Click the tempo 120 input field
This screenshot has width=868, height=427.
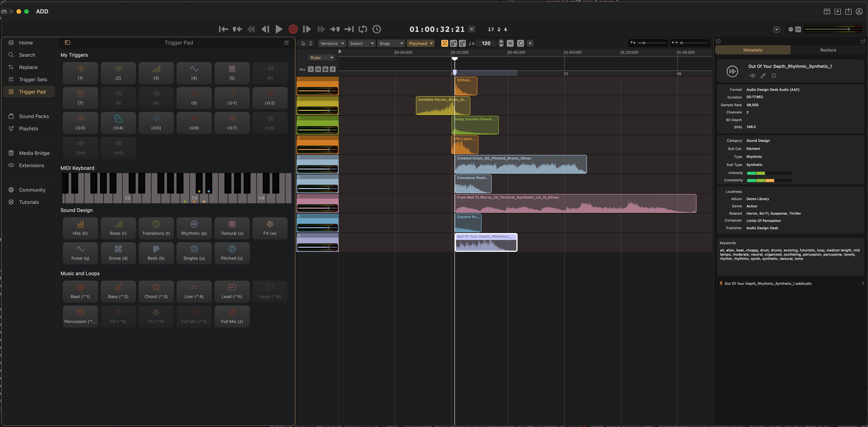[x=486, y=43]
